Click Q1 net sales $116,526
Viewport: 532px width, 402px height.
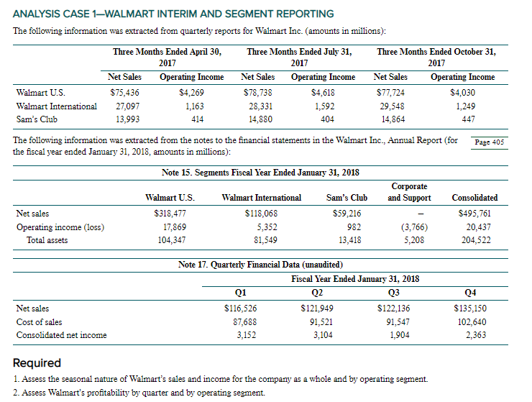[241, 309]
